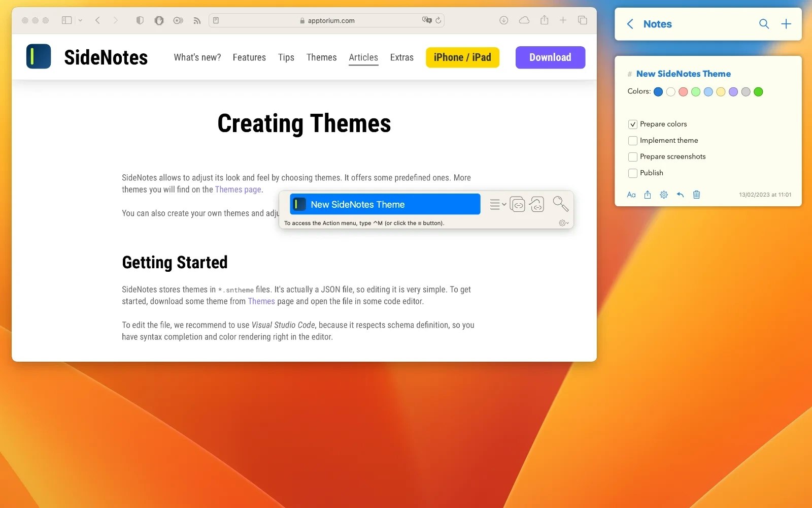Go back to Notes list in SideNotes

pyautogui.click(x=630, y=24)
